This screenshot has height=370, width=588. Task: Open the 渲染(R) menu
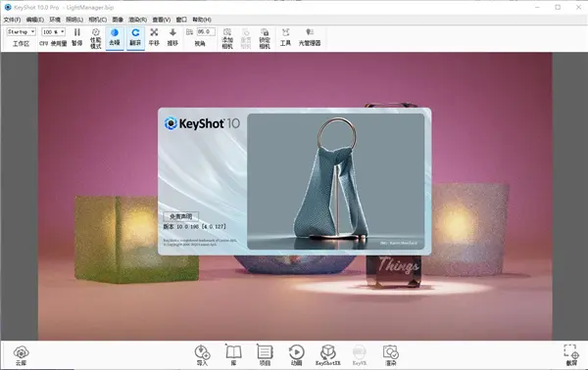pyautogui.click(x=137, y=20)
